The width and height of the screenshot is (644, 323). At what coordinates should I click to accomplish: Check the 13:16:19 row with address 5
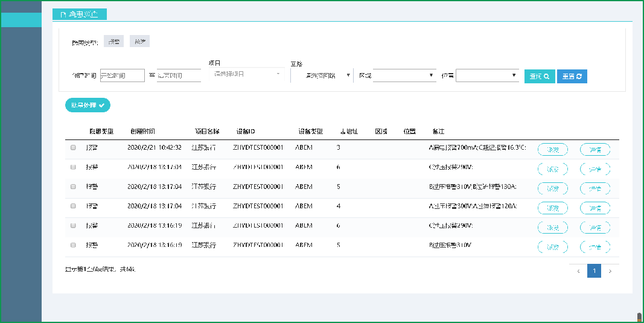click(x=74, y=245)
